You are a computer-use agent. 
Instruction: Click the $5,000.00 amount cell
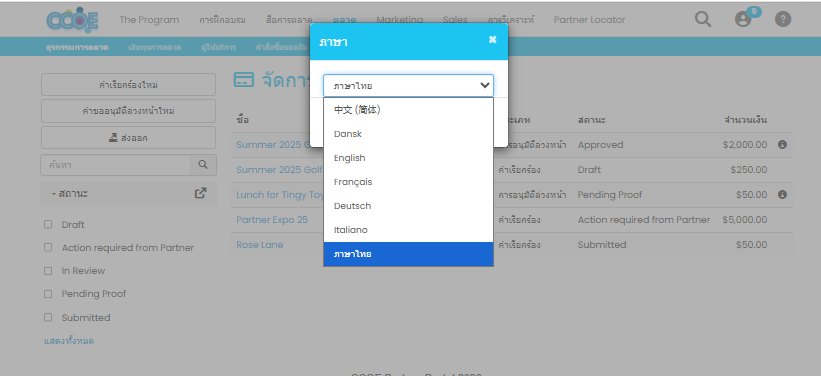pos(745,219)
